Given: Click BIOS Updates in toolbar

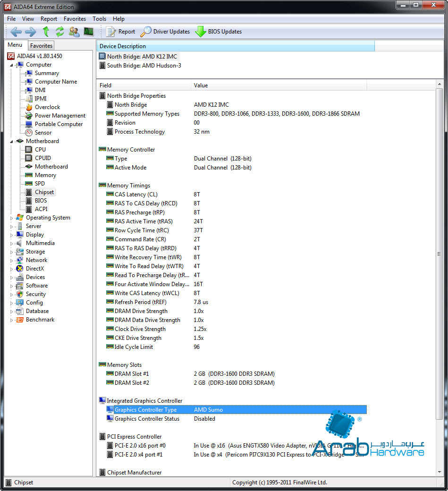Looking at the screenshot, I should [219, 32].
